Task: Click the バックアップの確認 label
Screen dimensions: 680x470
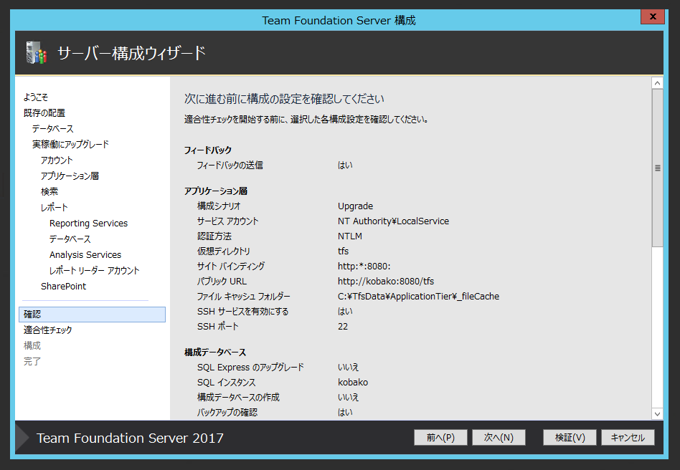Action: (227, 412)
